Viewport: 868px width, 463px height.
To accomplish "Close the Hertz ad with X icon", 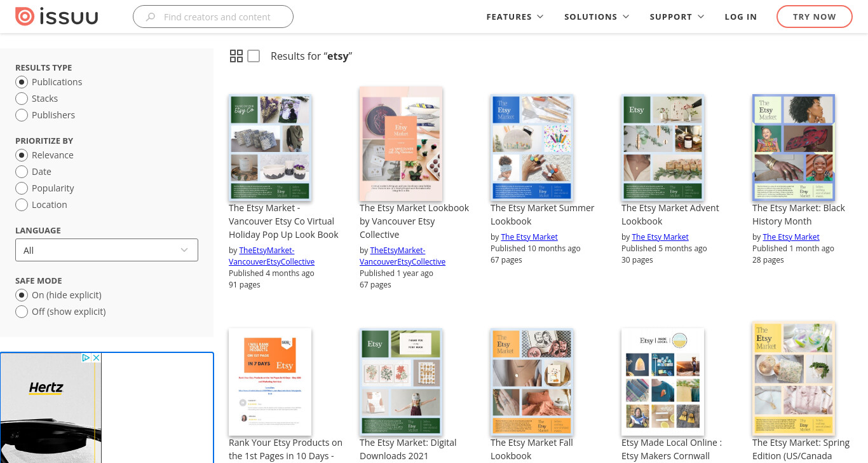I will [x=97, y=358].
